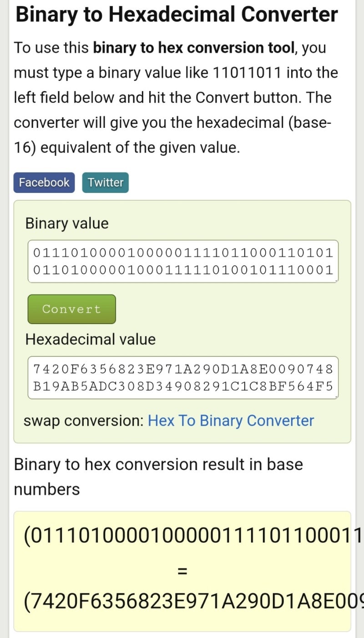The image size is (364, 638).
Task: Click the 'Binary to hex conversion result' heading
Action: pyautogui.click(x=158, y=465)
